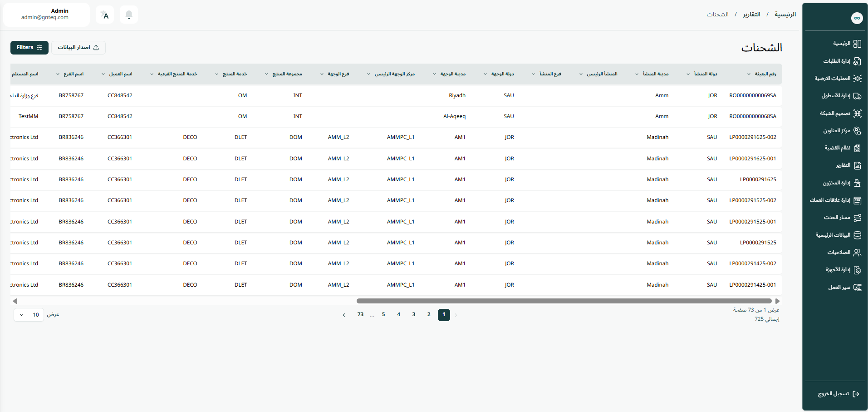
Task: Open the Device Management sidebar icon
Action: [857, 270]
